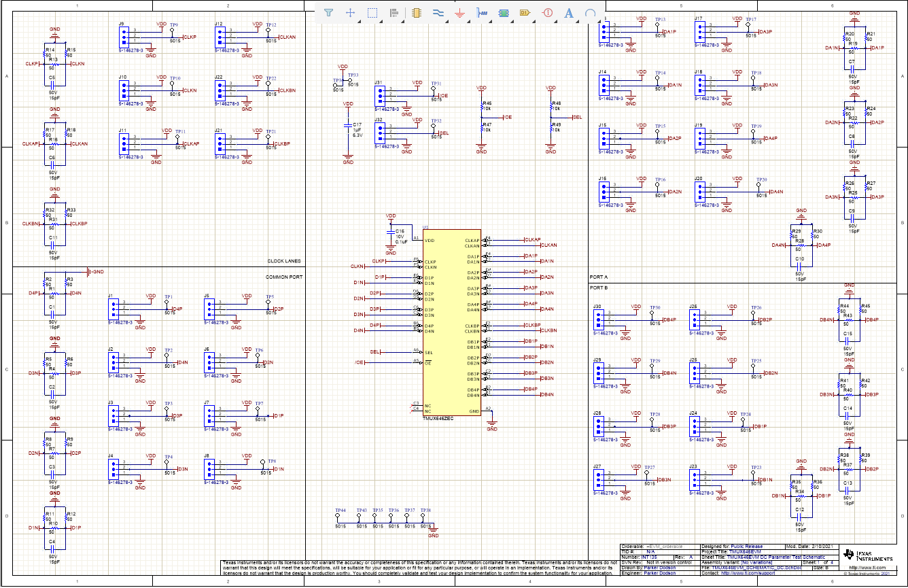
Task: Select the red parameter set directive tool
Action: [x=547, y=12]
